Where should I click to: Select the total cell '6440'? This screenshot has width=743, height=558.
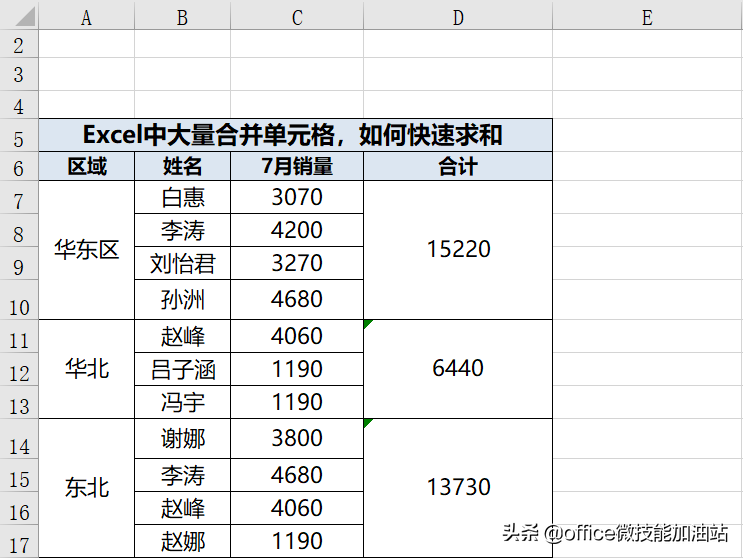tap(458, 369)
